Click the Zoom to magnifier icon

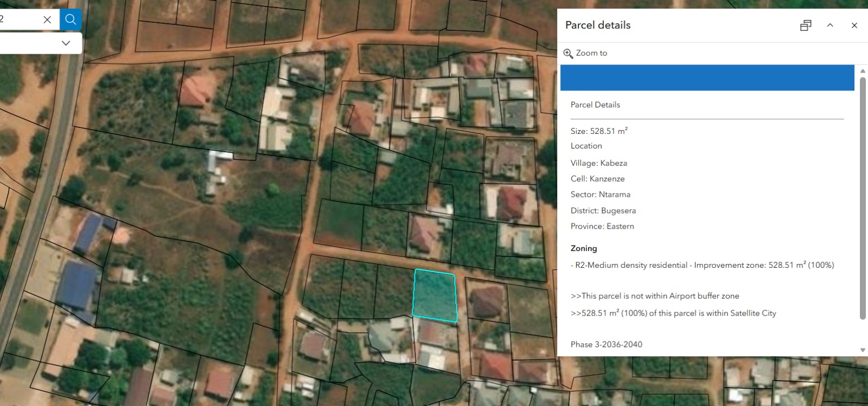pos(568,53)
